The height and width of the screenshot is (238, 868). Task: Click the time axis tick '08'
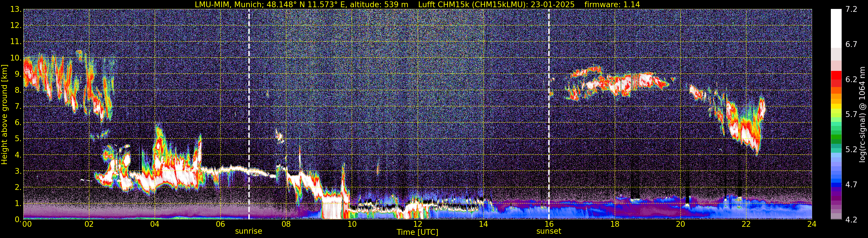pos(286,224)
